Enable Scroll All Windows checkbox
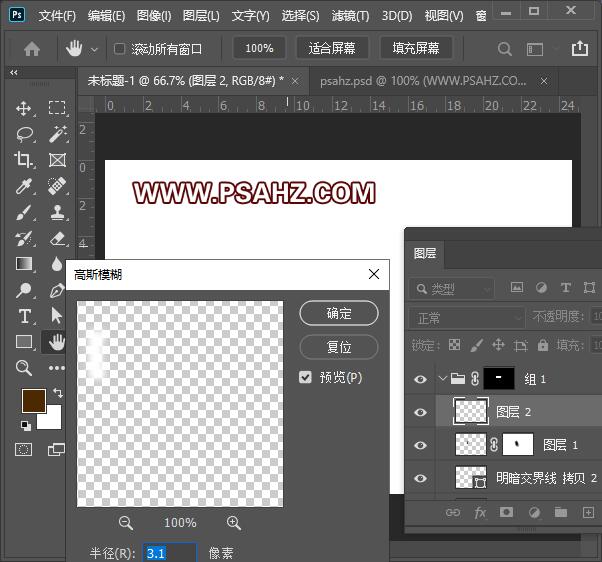 (119, 49)
